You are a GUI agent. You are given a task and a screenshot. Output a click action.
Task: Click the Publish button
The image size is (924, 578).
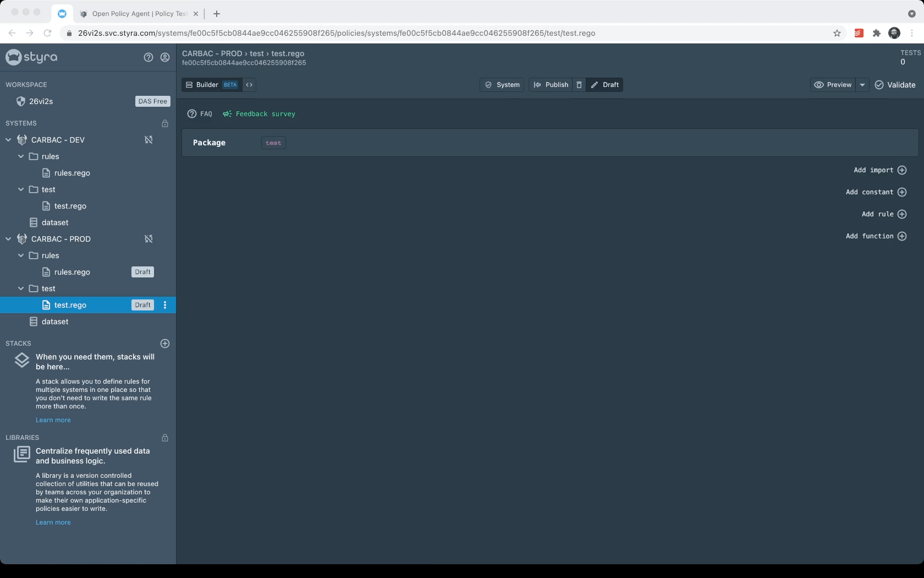(551, 85)
